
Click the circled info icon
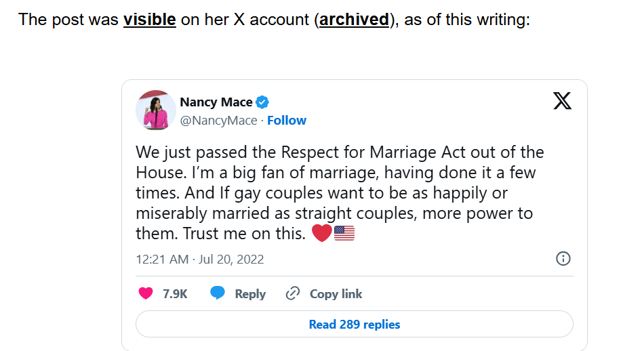point(563,259)
